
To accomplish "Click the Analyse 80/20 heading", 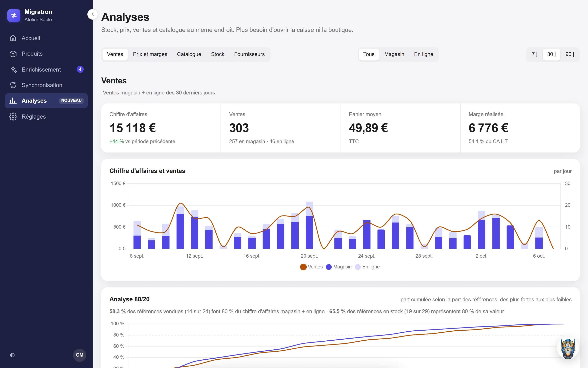I will coord(129,299).
